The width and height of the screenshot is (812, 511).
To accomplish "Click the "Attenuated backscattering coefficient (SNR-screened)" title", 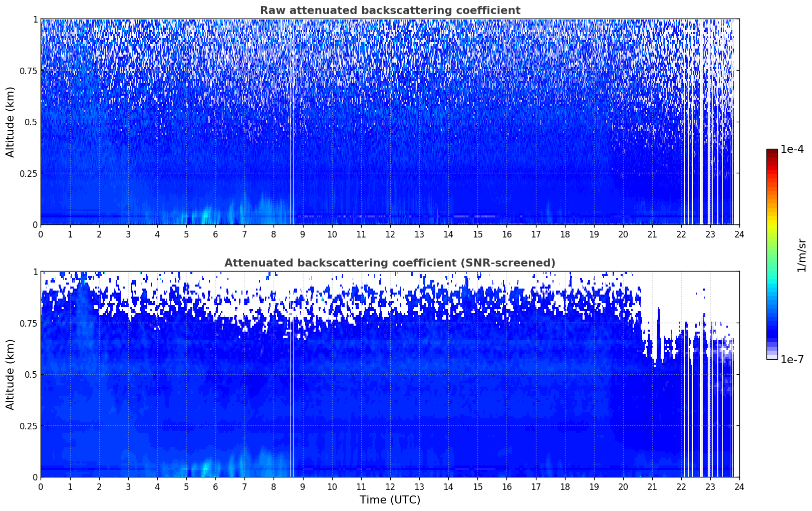I will coord(390,263).
